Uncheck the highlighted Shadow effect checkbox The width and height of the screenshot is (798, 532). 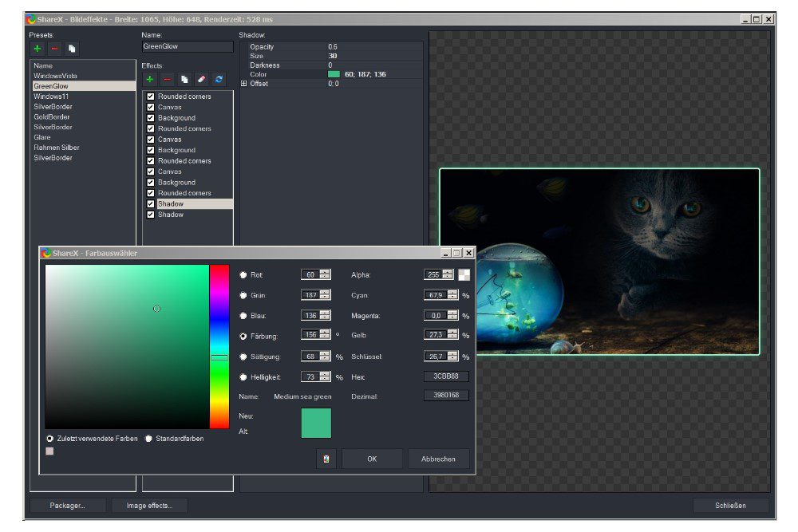[x=150, y=204]
